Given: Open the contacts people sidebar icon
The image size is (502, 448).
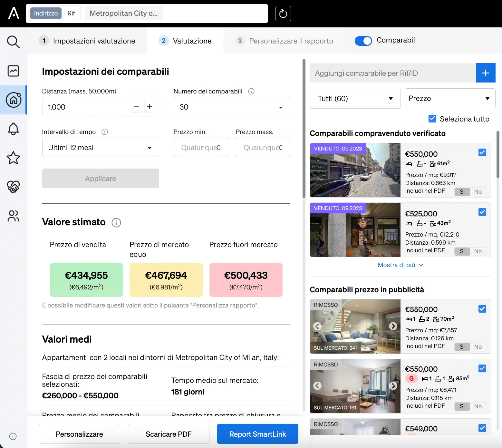Looking at the screenshot, I should pos(13,216).
